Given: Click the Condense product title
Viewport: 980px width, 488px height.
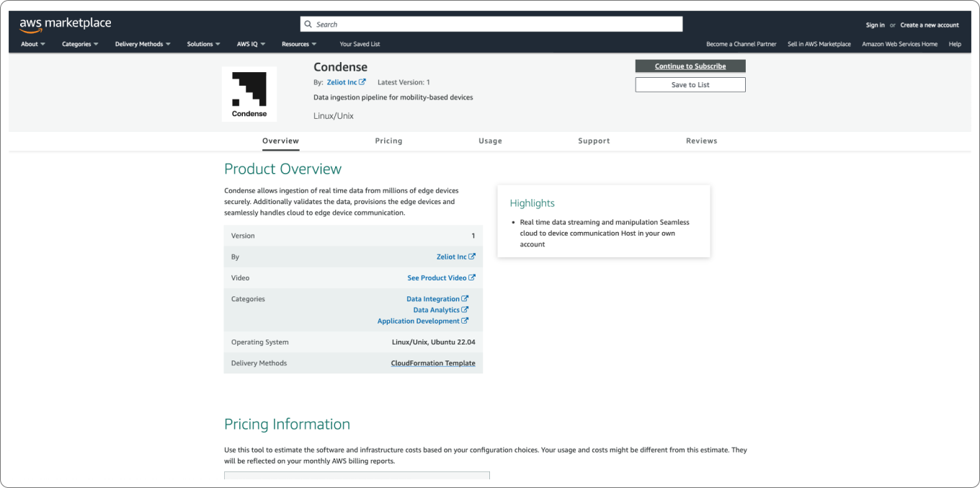Looking at the screenshot, I should [x=340, y=67].
